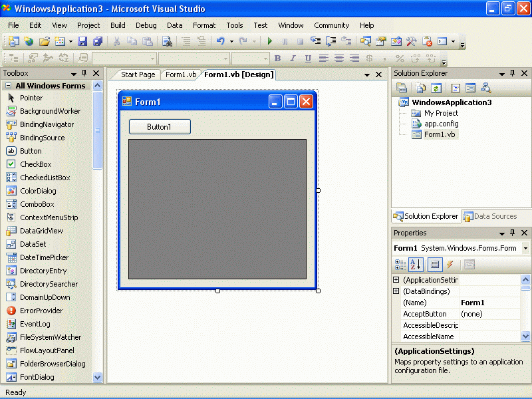The height and width of the screenshot is (399, 532).
Task: Click the Cut scissors icon
Action: 116,41
